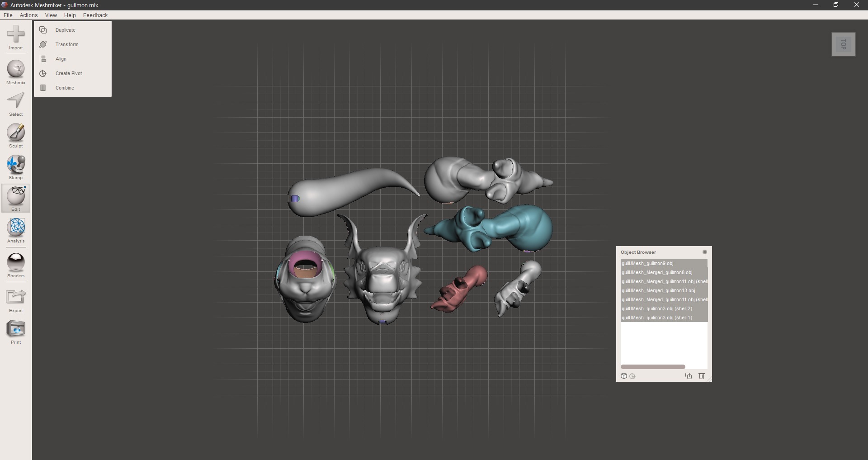The height and width of the screenshot is (460, 868).
Task: Click the Combine icon in Edit menu
Action: click(x=43, y=88)
